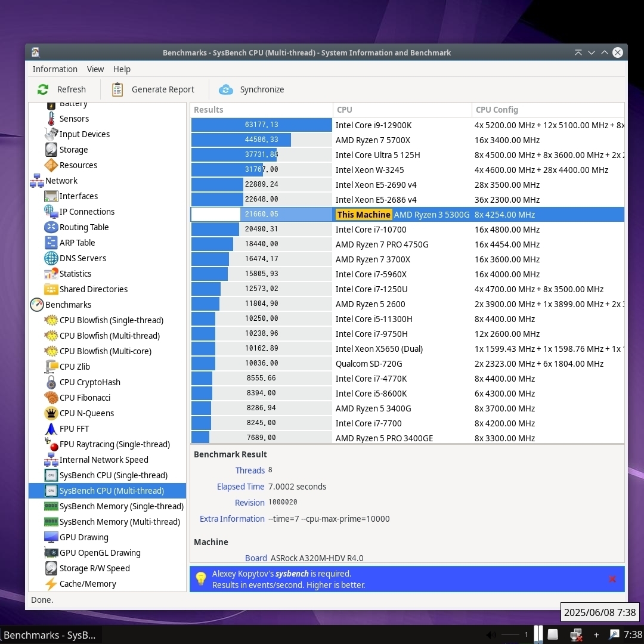Viewport: 644px width, 644px height.
Task: Click the Generate Report clipboard icon
Action: click(x=117, y=89)
